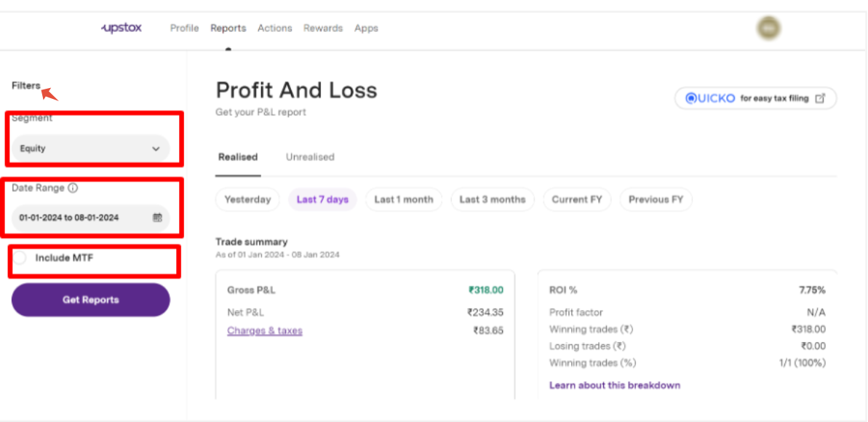Screen dimensions: 868x422
Task: Click the winning percentage 1/1 (100%)
Action: (x=802, y=363)
